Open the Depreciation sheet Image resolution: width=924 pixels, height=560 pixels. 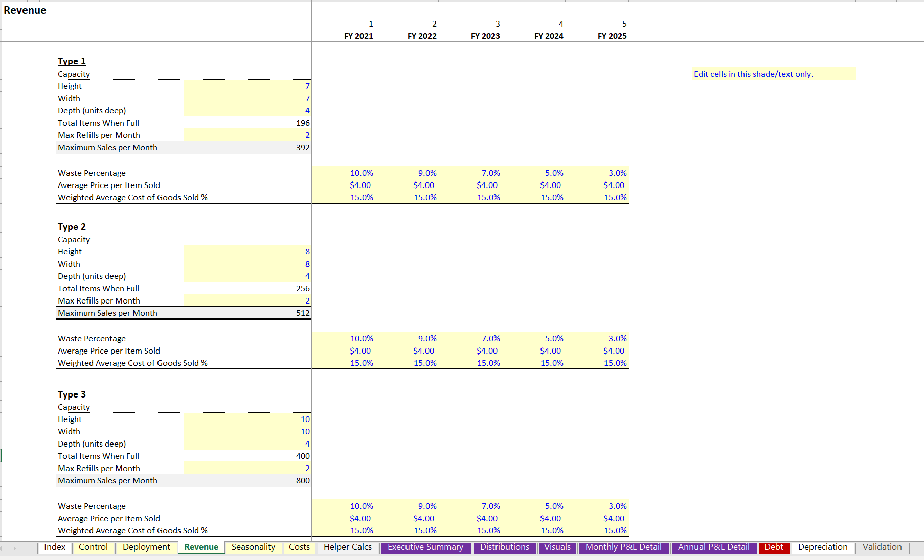coord(822,547)
